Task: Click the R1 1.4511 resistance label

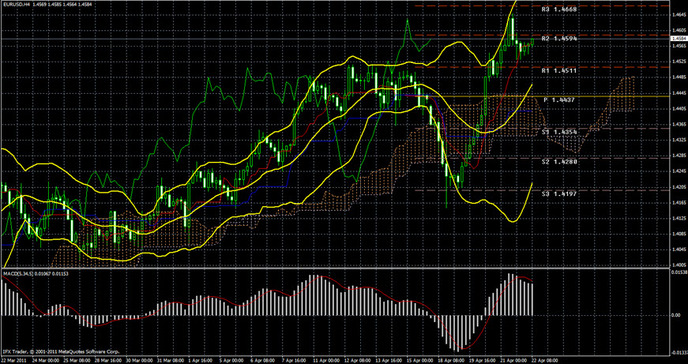Action: point(559,70)
